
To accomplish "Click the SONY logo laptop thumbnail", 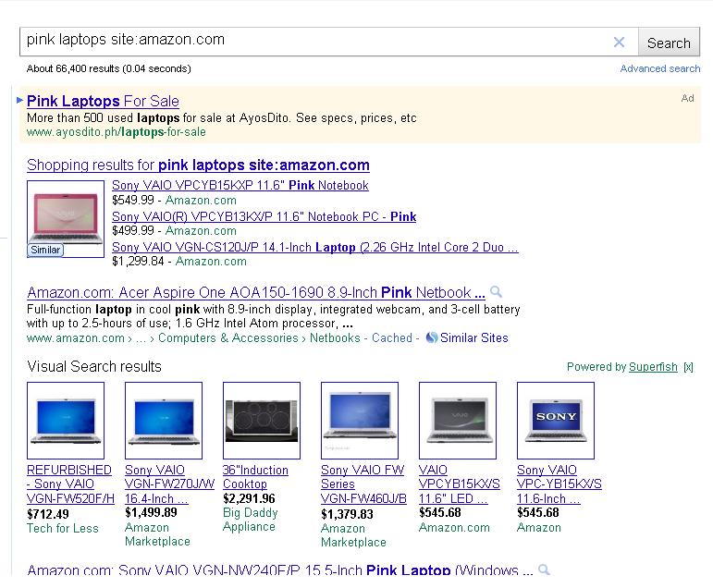I will (555, 421).
